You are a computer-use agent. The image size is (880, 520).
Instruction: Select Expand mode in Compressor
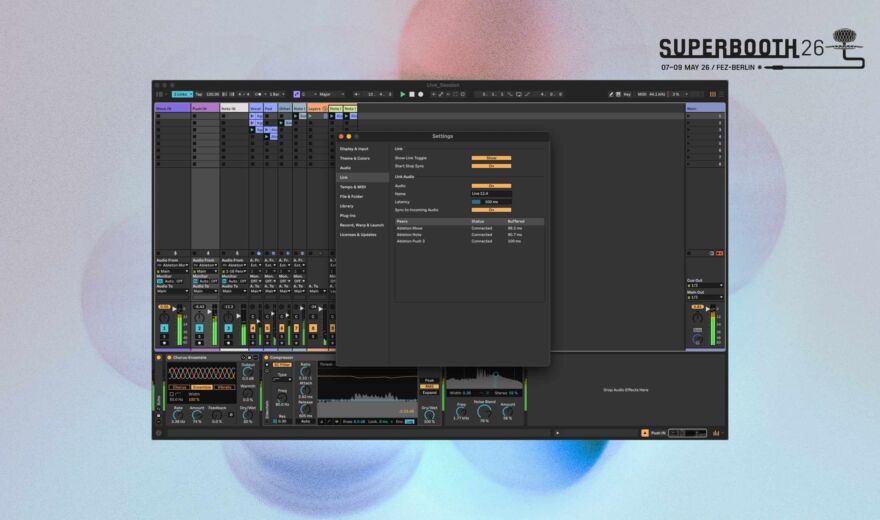(x=429, y=393)
